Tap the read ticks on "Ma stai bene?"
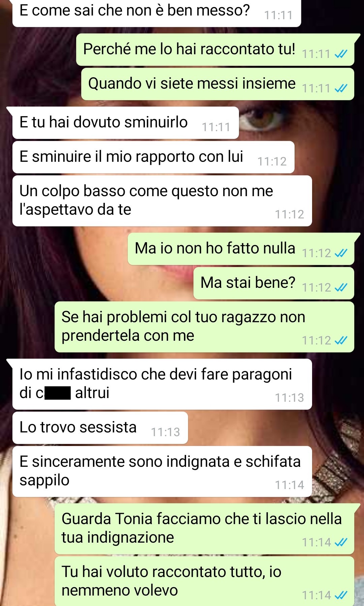 (x=341, y=287)
